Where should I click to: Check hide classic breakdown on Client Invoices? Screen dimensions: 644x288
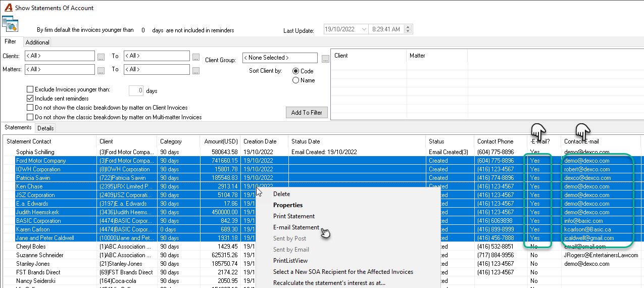(30, 108)
